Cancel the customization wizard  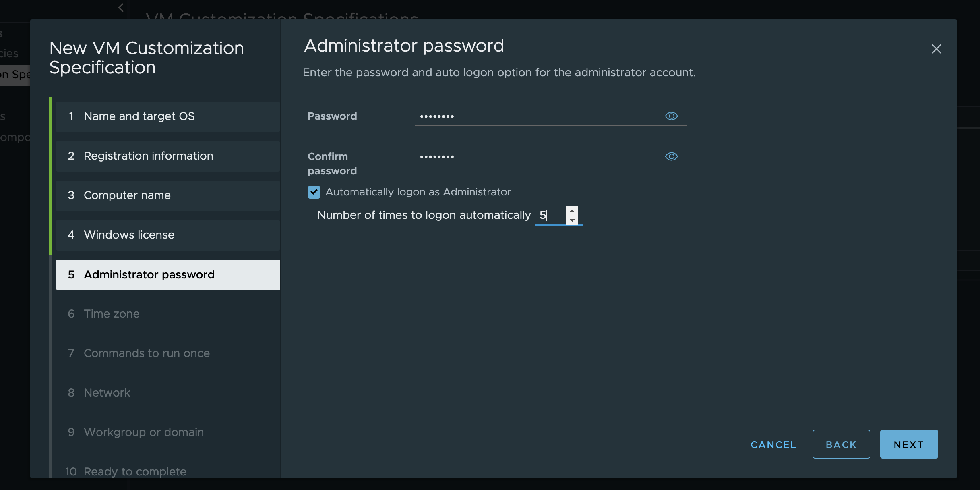click(x=773, y=444)
